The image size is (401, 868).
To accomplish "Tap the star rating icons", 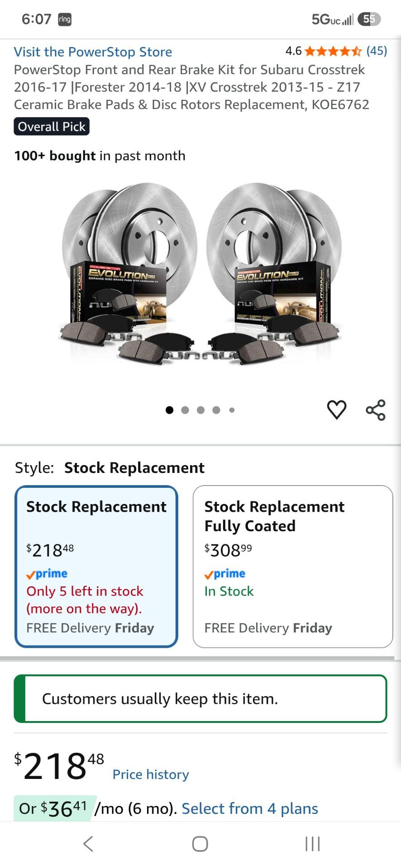I will click(333, 51).
